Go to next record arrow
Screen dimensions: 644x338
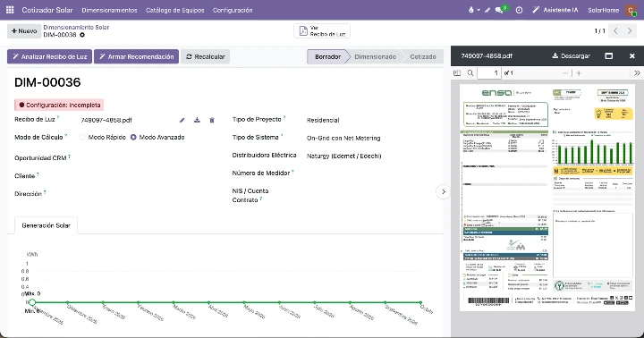[x=629, y=30]
